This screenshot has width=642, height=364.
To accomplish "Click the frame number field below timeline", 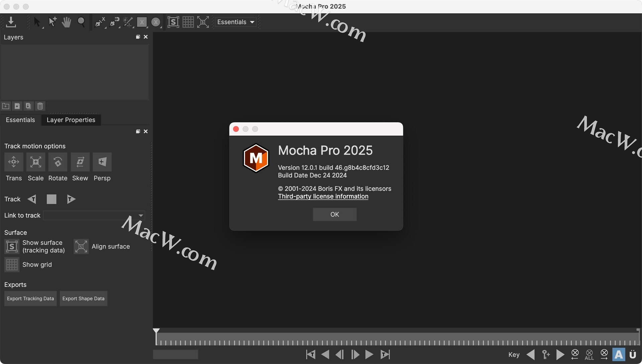I will click(x=176, y=354).
